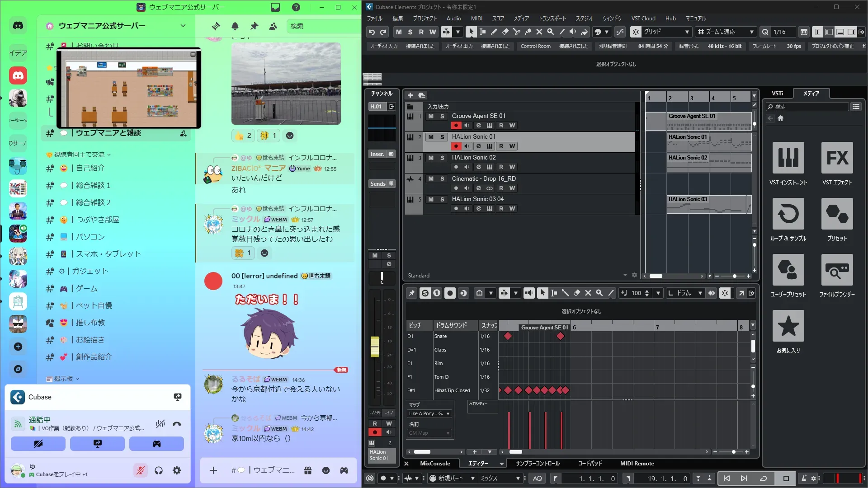Select the Eraser tool in Cubase toolbar
The width and height of the screenshot is (868, 488).
[x=505, y=32]
